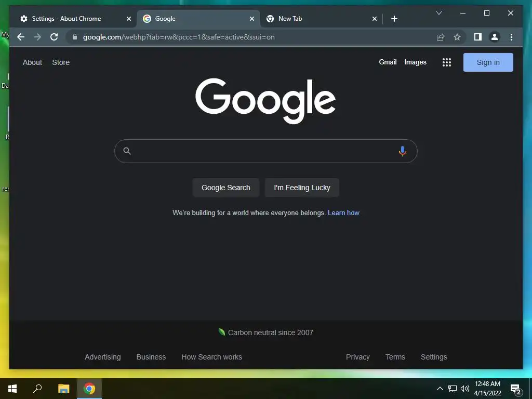Open File Explorer from the taskbar
This screenshot has height=399, width=532.
[x=63, y=389]
